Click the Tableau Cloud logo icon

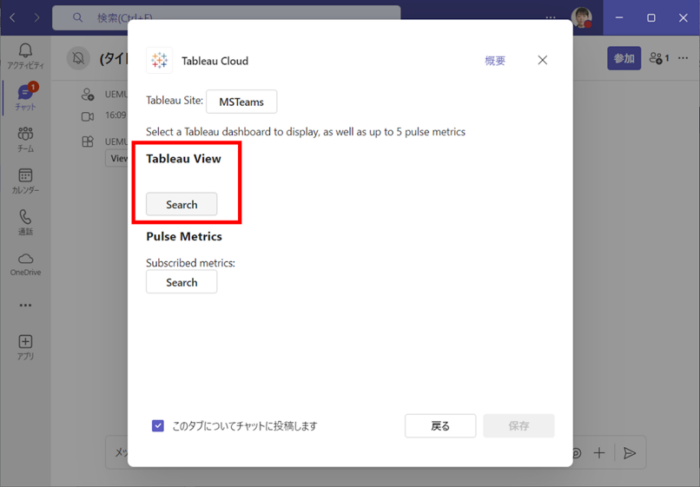pyautogui.click(x=159, y=60)
